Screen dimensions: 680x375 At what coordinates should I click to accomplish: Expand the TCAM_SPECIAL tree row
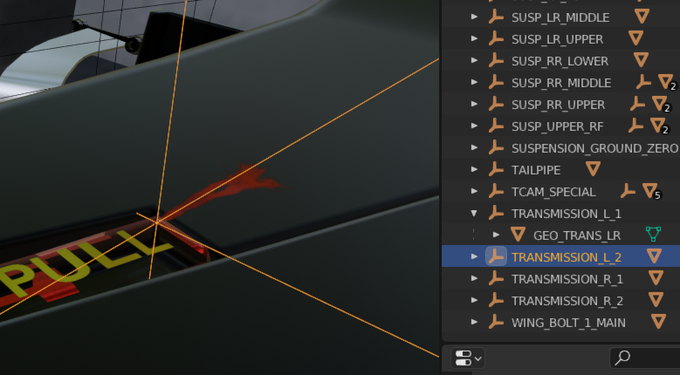click(x=474, y=191)
